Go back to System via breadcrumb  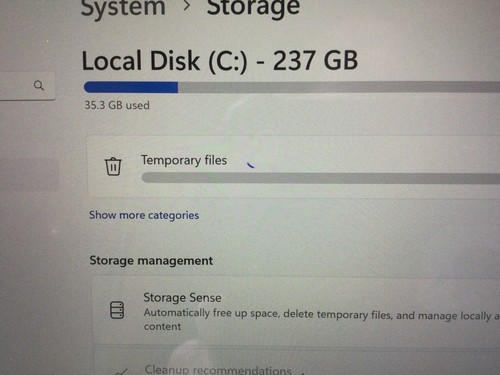[x=123, y=7]
